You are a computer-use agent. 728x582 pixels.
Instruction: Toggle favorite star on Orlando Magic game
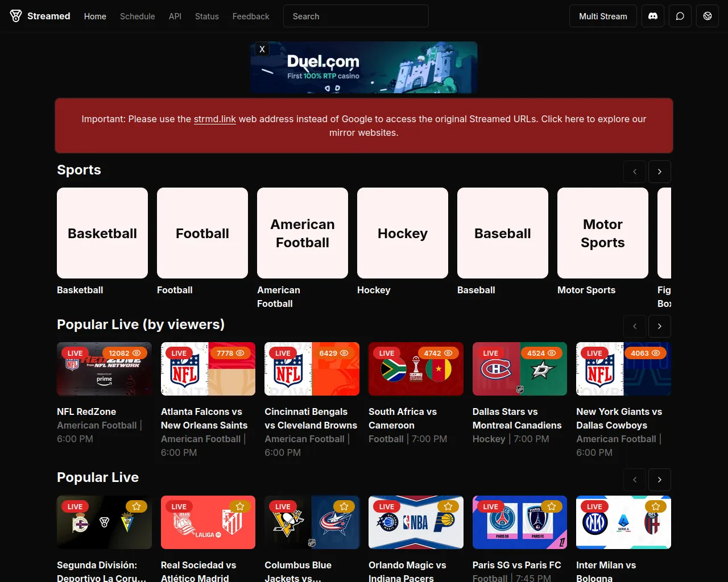448,506
